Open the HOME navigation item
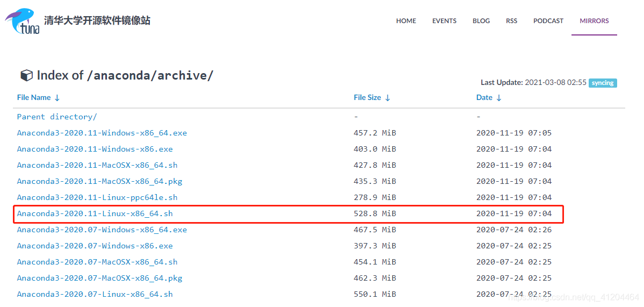Image resolution: width=644 pixels, height=307 pixels. tap(406, 20)
